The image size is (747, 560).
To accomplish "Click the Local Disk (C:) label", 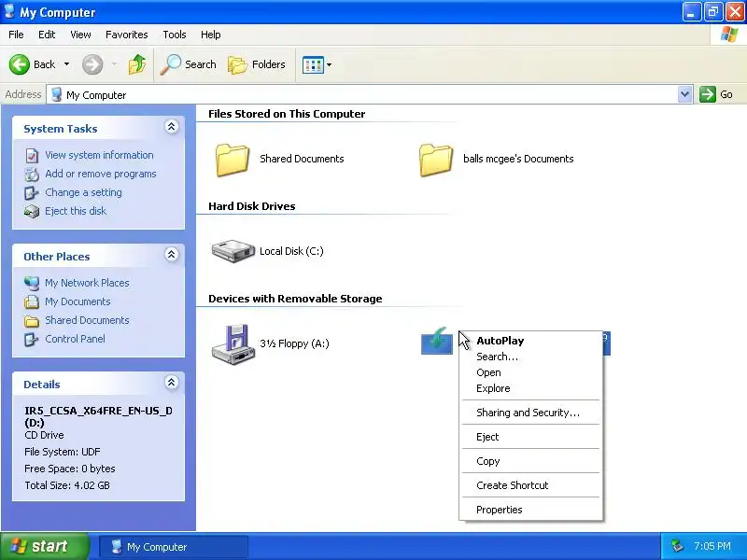I will pos(291,251).
